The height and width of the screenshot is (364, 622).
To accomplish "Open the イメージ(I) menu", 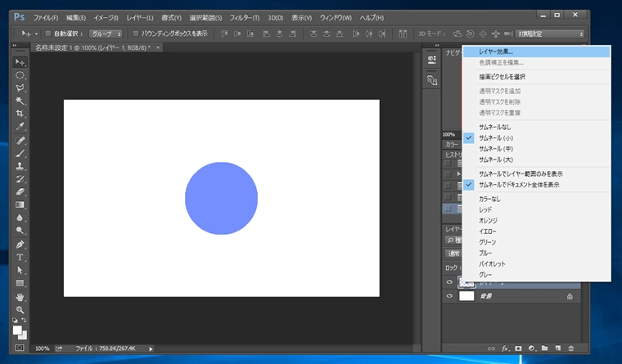I will click(x=106, y=18).
